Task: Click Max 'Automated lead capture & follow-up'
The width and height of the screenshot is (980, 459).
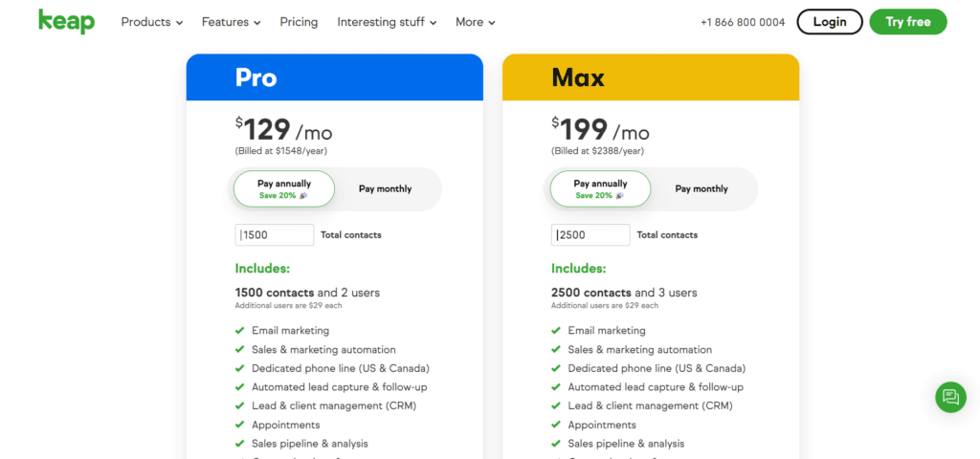Action: click(656, 387)
